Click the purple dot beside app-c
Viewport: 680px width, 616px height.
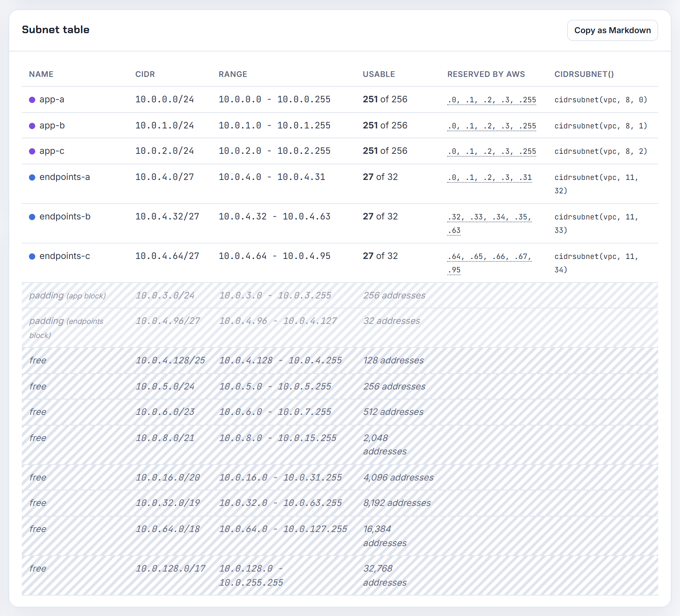coord(32,151)
